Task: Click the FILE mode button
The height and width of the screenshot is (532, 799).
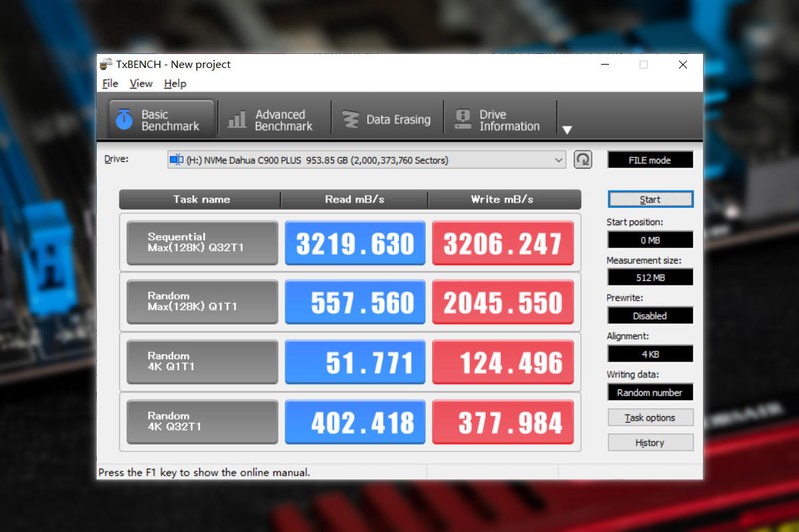Action: coord(650,160)
